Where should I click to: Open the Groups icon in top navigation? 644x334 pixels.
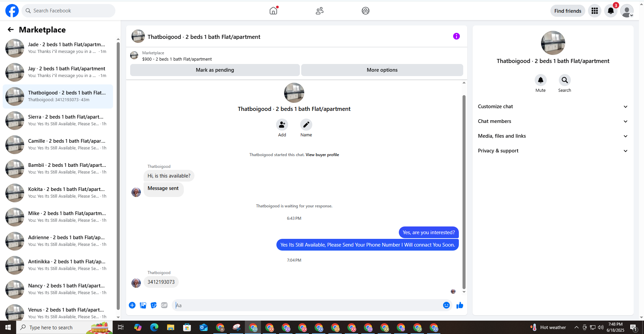[366, 11]
